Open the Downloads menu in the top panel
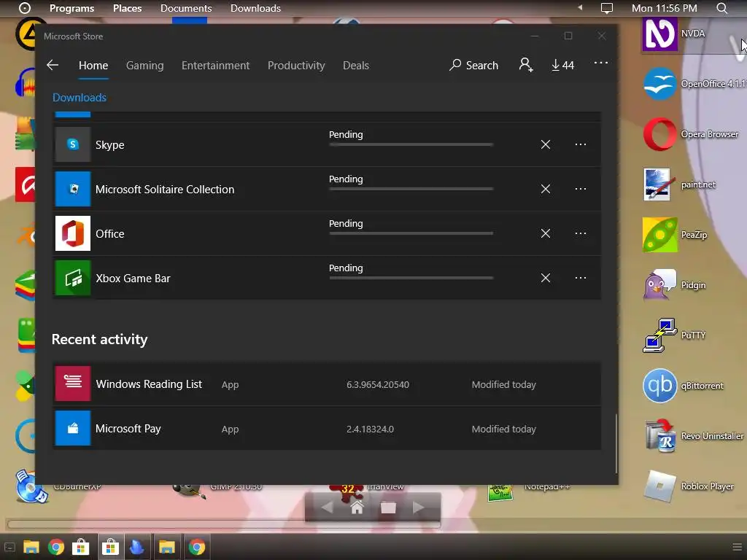Screen dimensions: 747x560 255,8
